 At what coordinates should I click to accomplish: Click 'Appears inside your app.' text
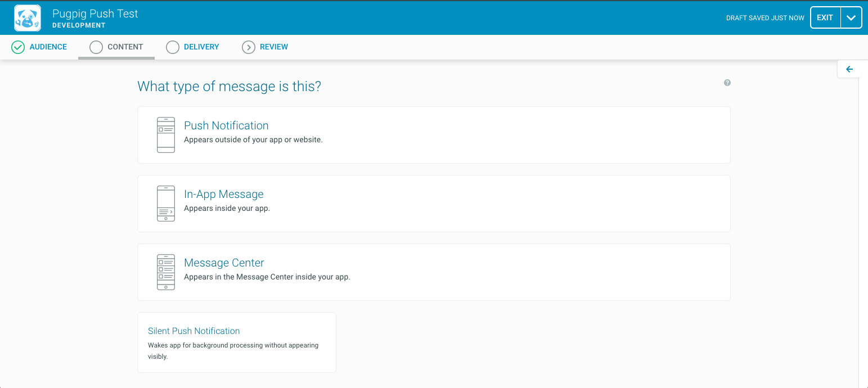pyautogui.click(x=227, y=208)
